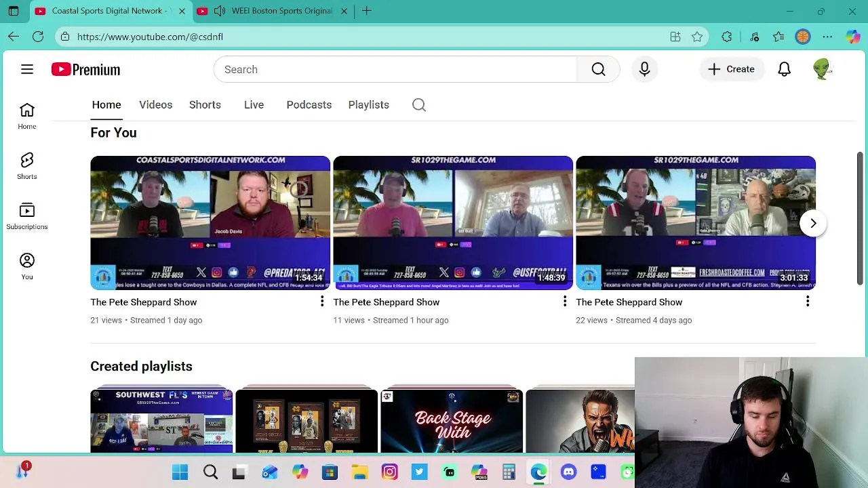Image resolution: width=868 pixels, height=488 pixels.
Task: Open Discord from the taskbar
Action: [x=568, y=472]
